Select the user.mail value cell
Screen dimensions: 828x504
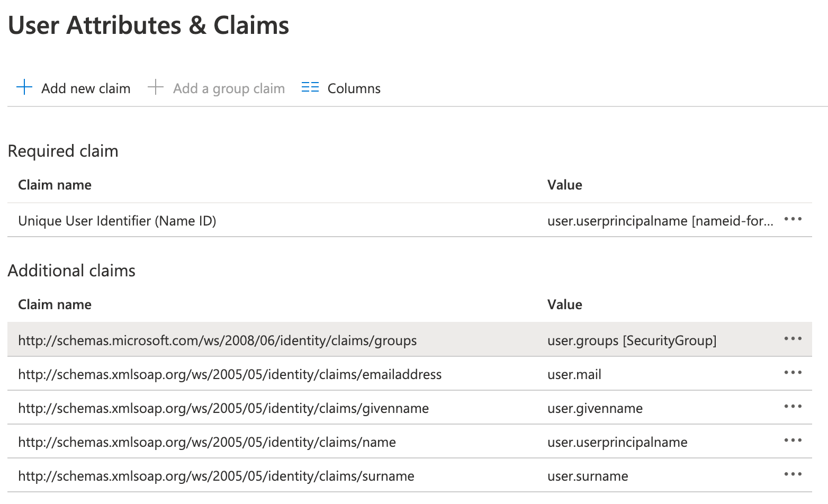click(574, 374)
